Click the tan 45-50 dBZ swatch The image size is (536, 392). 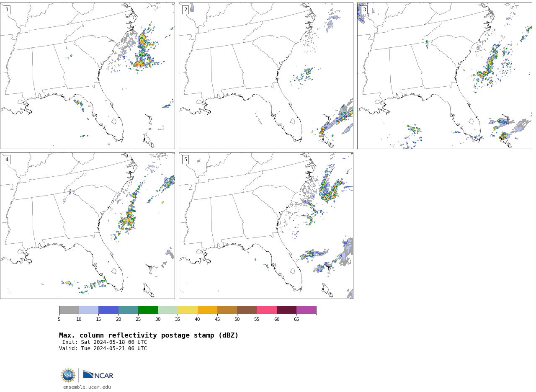[227, 310]
